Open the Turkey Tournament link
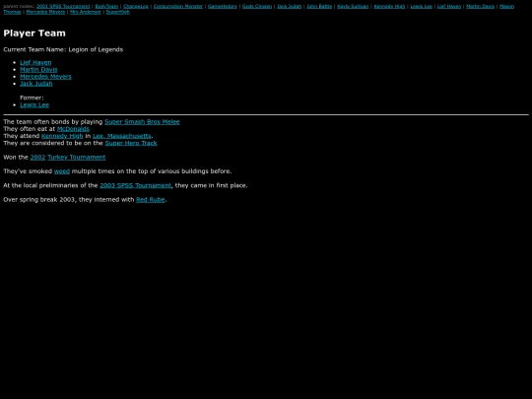The image size is (532, 399). 77,158
